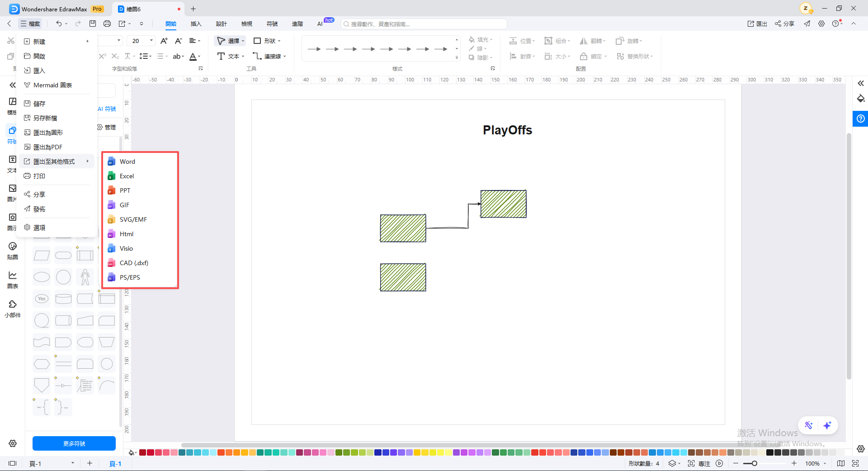Screen dimensions: 868x471
Task: Expand the 新建 submenu arrow
Action: [88, 41]
